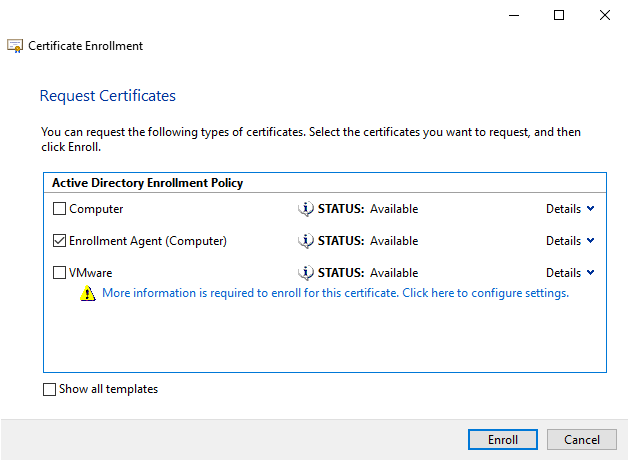This screenshot has height=461, width=629.
Task: Click the VMware status info icon
Action: pos(306,273)
